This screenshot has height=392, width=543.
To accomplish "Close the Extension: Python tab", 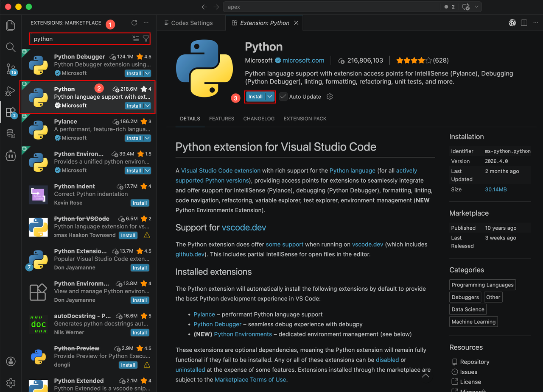I will pos(296,23).
